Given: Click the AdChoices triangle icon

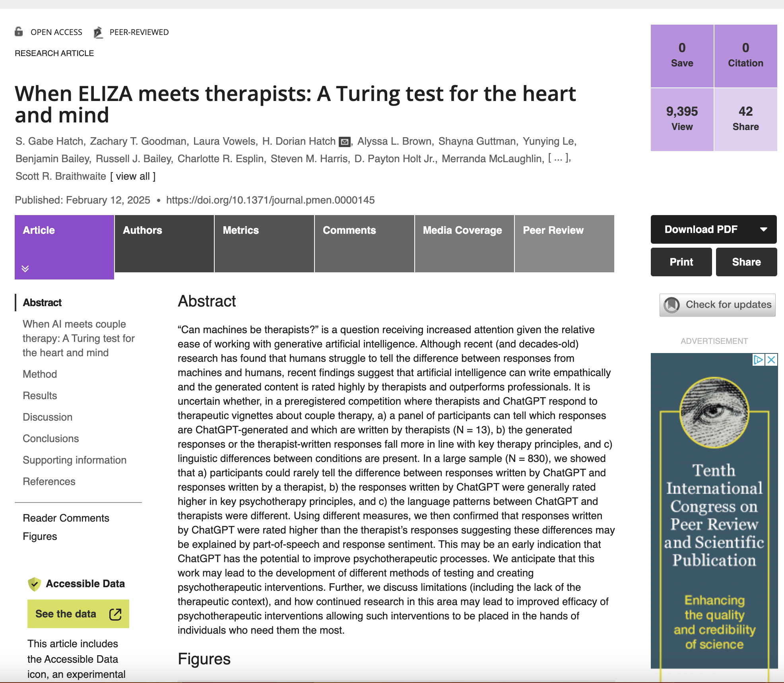Looking at the screenshot, I should (759, 360).
